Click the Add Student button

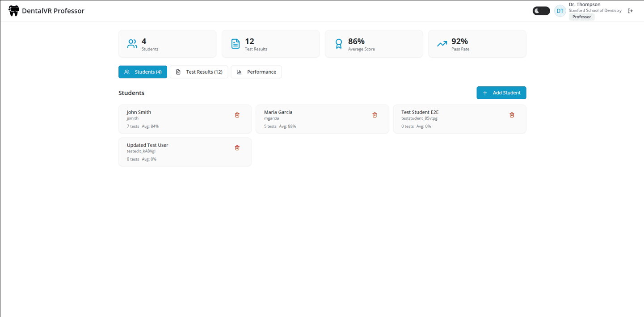[x=501, y=93]
